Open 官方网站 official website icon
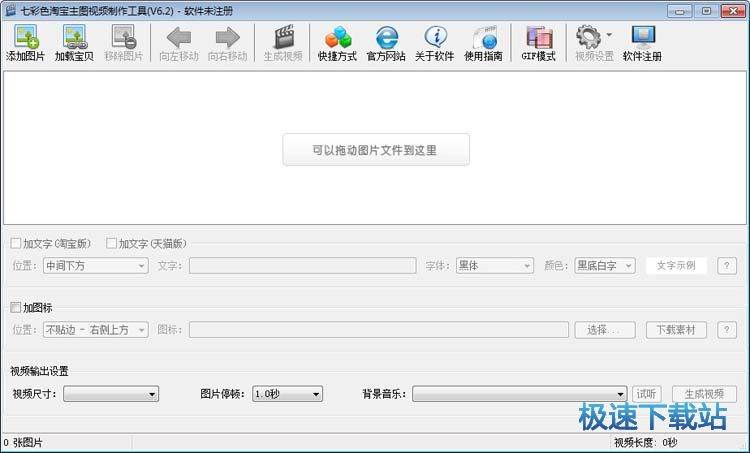The width and height of the screenshot is (750, 453). click(x=386, y=42)
